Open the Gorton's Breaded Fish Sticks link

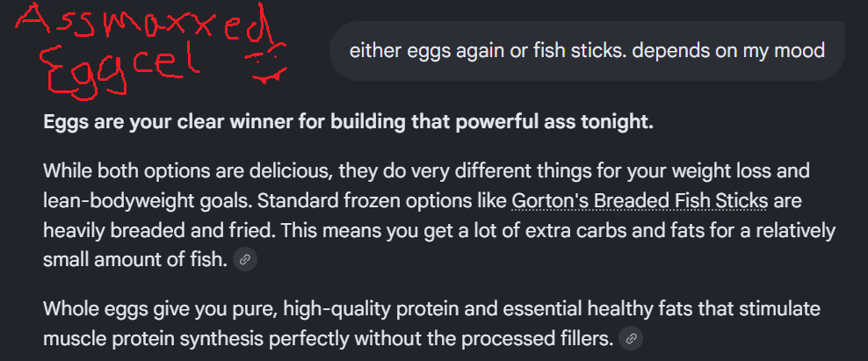(x=640, y=200)
